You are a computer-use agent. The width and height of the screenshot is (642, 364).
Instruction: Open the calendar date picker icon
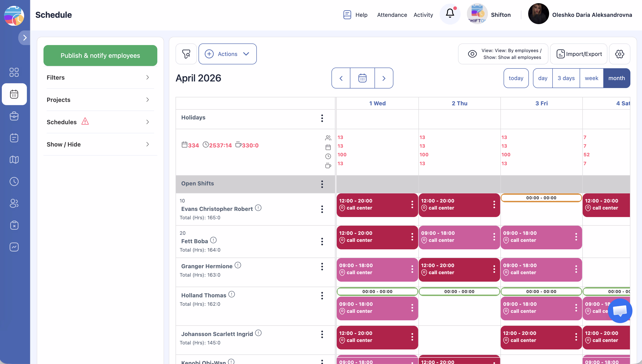point(362,78)
